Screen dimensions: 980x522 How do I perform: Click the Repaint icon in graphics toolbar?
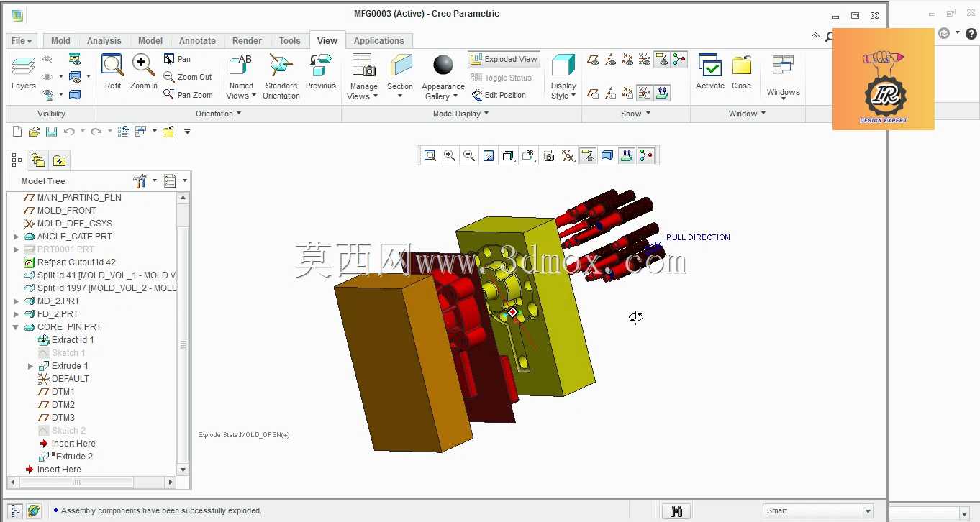point(489,155)
